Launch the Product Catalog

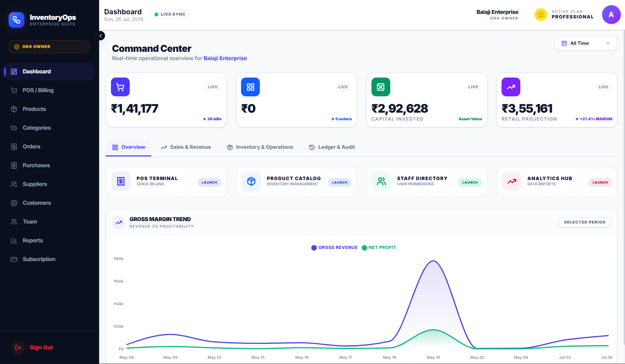[x=340, y=182]
